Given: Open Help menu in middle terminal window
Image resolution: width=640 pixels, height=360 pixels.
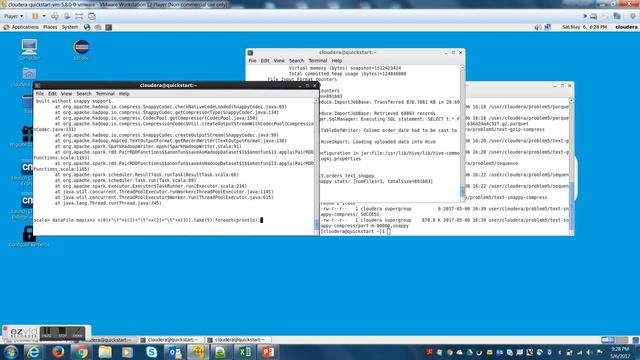Looking at the screenshot, I should coord(337,61).
